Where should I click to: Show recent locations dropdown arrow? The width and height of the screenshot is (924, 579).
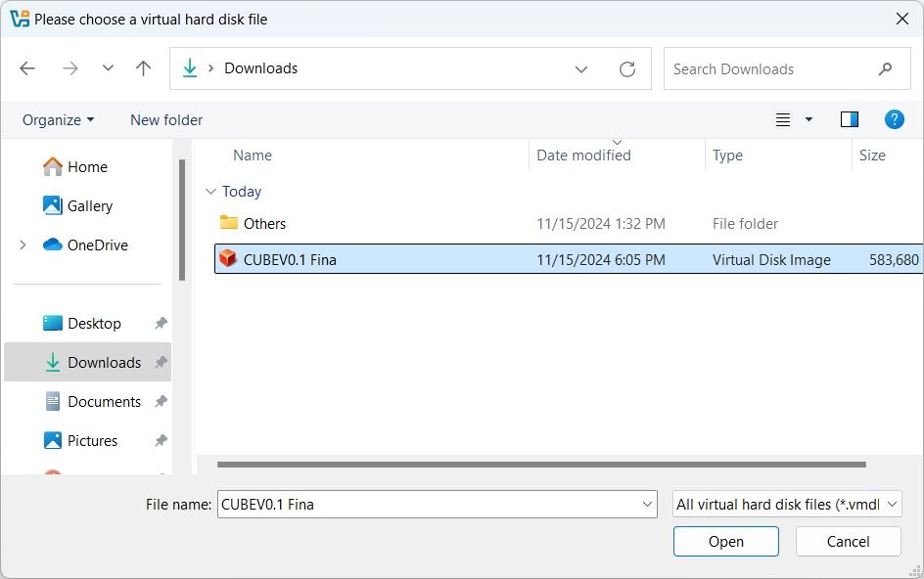108,68
